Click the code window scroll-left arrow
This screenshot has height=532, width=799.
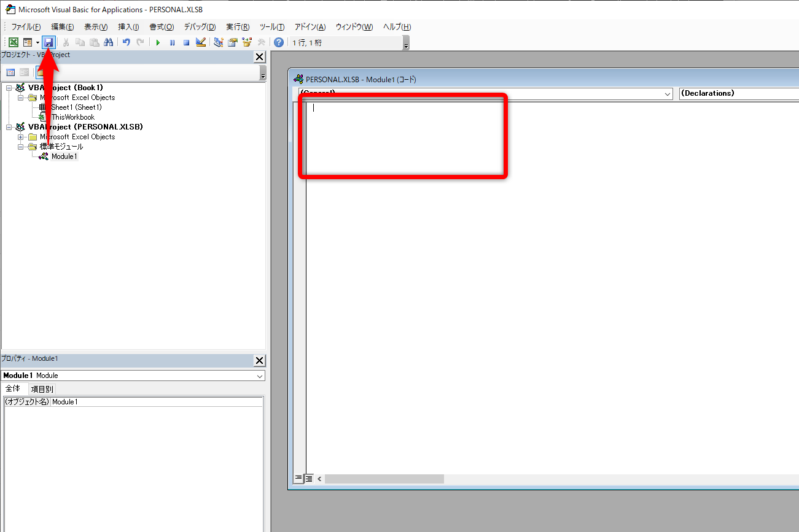319,479
